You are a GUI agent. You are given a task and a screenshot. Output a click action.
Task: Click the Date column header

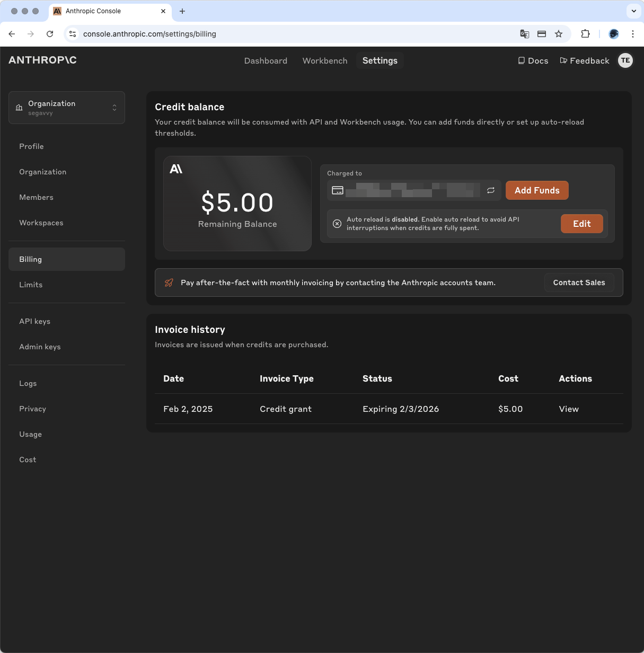[173, 378]
